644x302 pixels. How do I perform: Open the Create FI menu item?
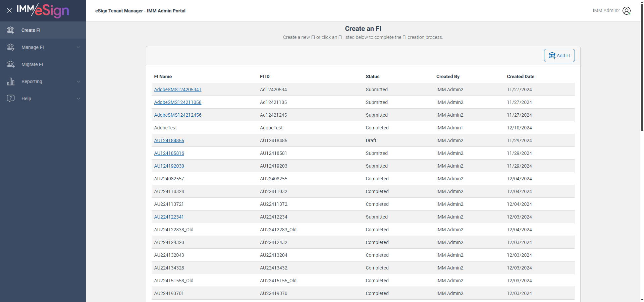point(43,30)
